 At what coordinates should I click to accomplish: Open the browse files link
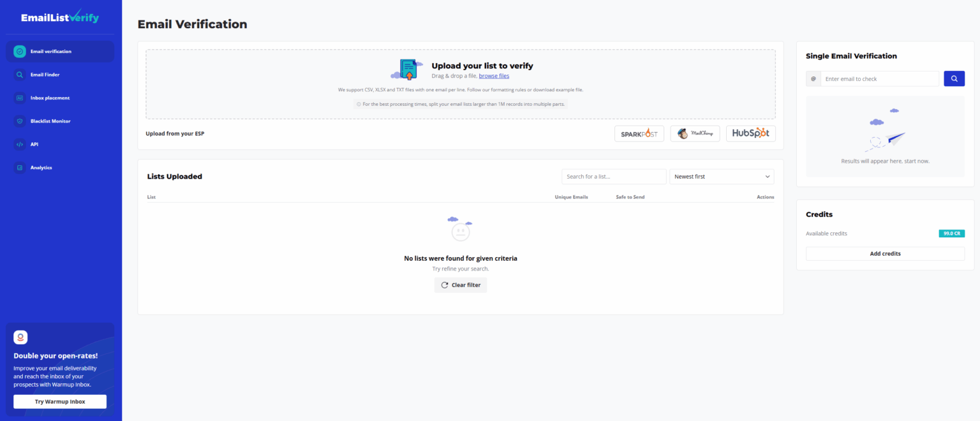[494, 75]
